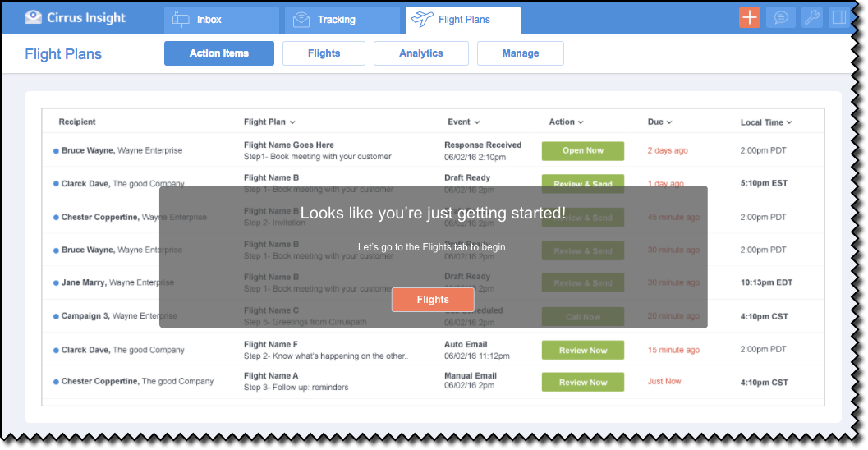Click the airplane icon on Flight Plans tab
This screenshot has width=868, height=450.
pyautogui.click(x=422, y=19)
